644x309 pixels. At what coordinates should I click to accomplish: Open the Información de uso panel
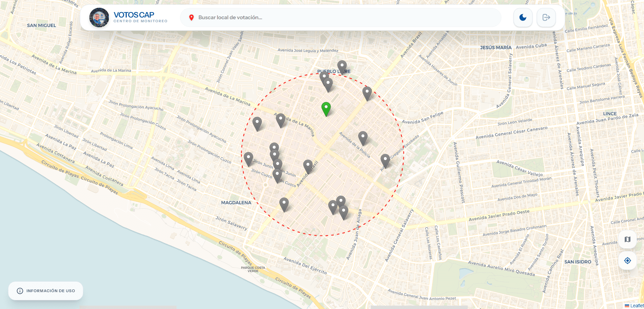[46, 291]
